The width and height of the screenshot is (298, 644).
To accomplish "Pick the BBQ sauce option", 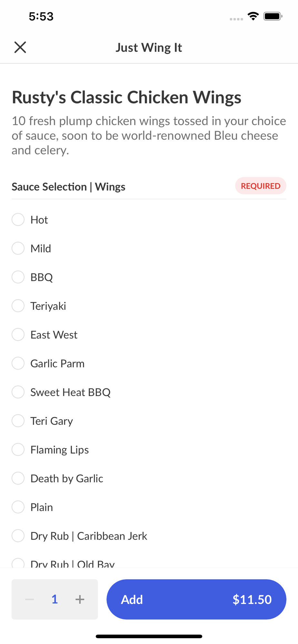I will pos(18,277).
